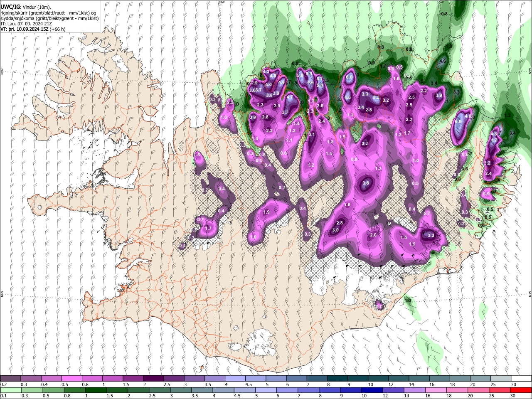Click the '2.0' precipitation value on the map

click(373, 235)
